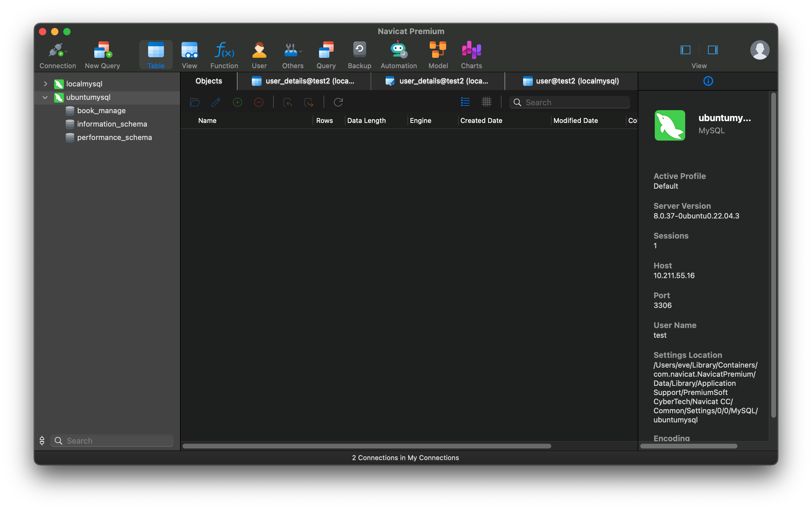812x510 pixels.
Task: Click the '2 Connections in My Connections' status text
Action: point(405,457)
